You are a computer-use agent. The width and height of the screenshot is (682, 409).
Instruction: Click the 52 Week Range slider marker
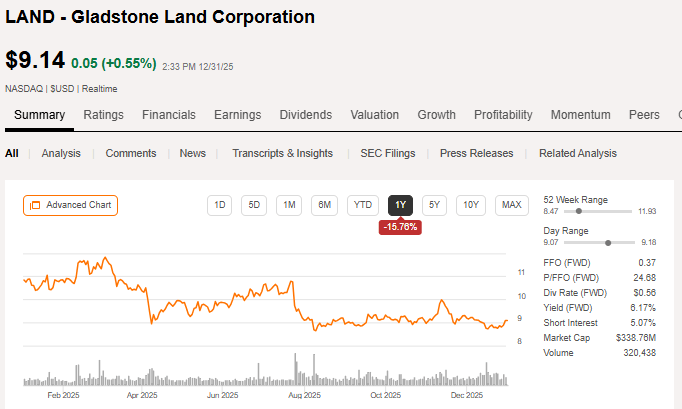[x=579, y=211]
